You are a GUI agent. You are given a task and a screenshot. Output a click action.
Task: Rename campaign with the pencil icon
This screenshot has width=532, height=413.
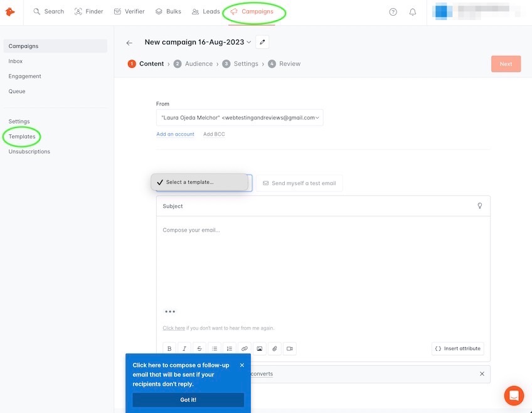pos(262,42)
